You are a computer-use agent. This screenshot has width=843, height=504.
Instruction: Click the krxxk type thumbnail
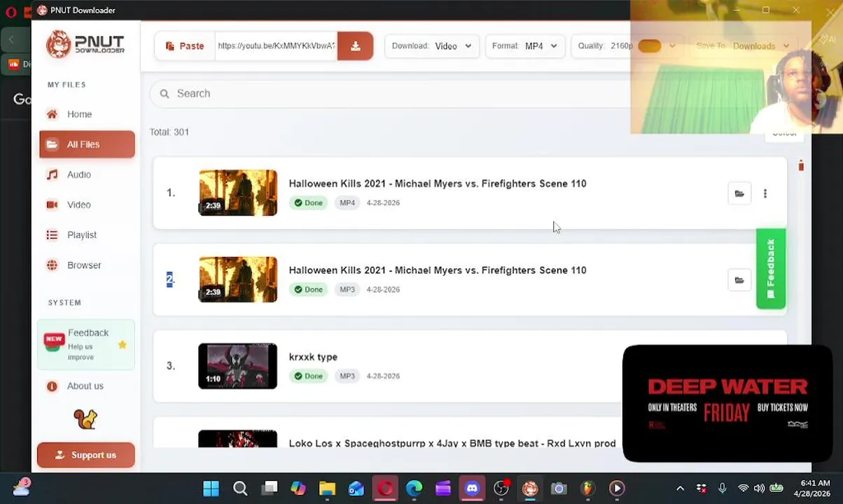click(238, 366)
